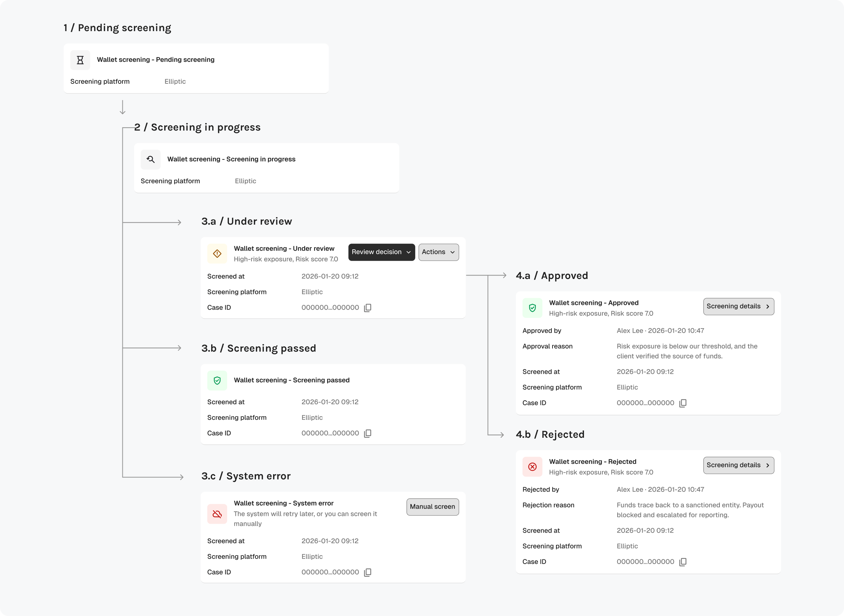Click the Case ID value in Rejected card
This screenshot has height=616, width=844.
tap(645, 562)
